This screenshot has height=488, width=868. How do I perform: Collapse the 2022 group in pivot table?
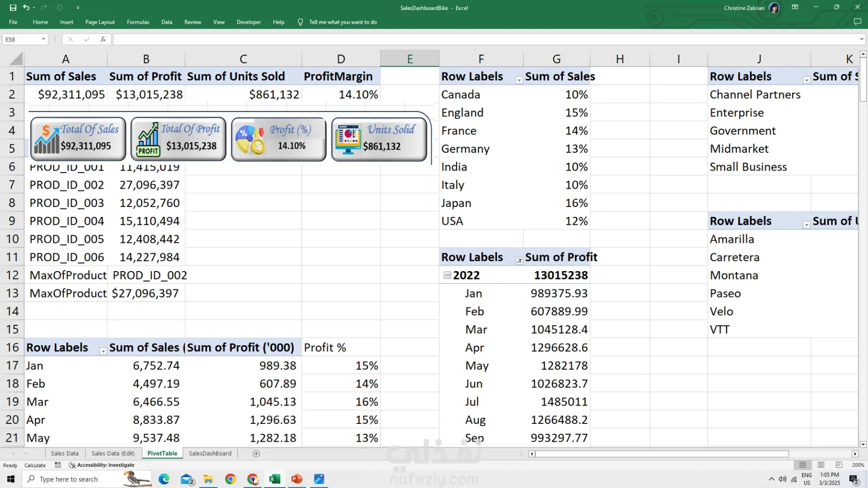click(x=447, y=275)
